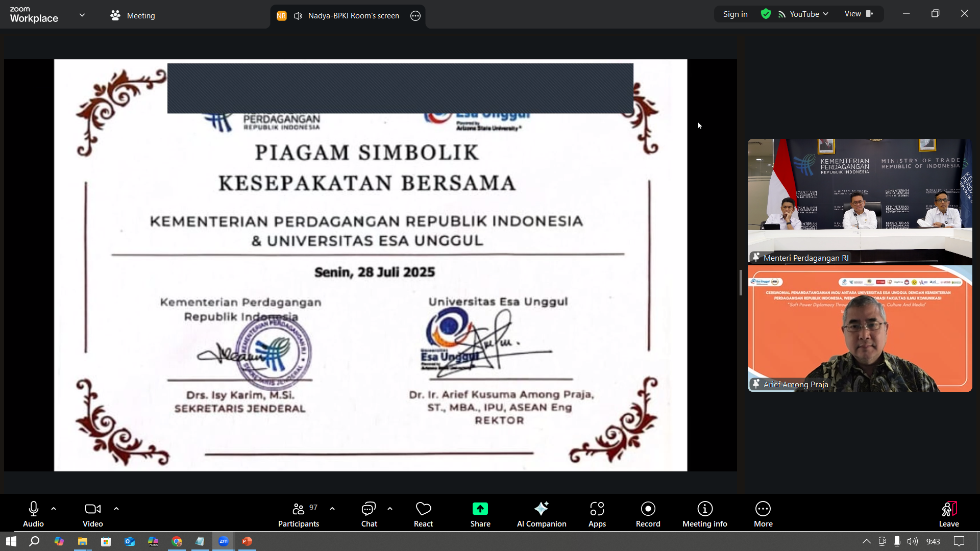
Task: Click the NR avatar badge on screen tab
Action: tap(281, 16)
